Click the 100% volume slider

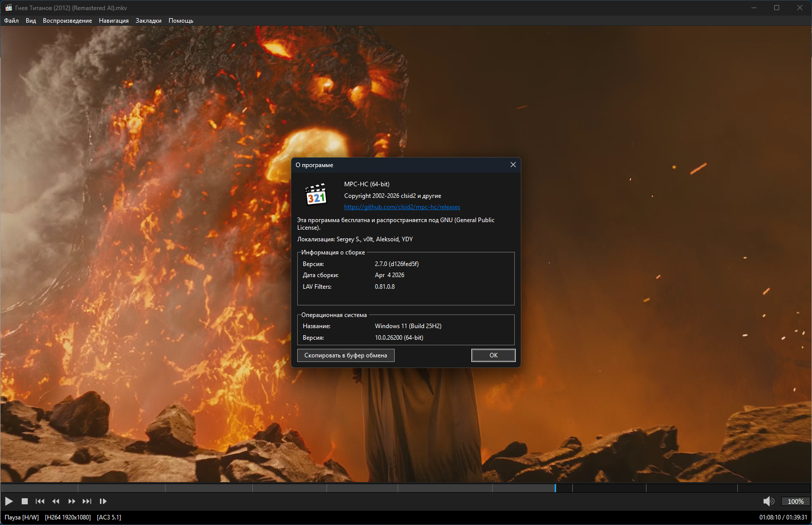(x=795, y=501)
